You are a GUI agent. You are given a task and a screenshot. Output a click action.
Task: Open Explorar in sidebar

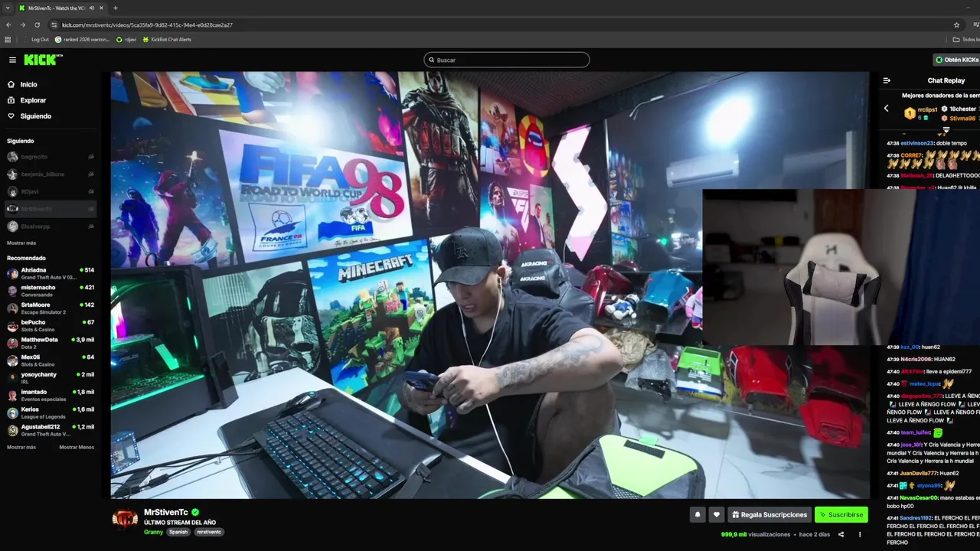click(33, 100)
